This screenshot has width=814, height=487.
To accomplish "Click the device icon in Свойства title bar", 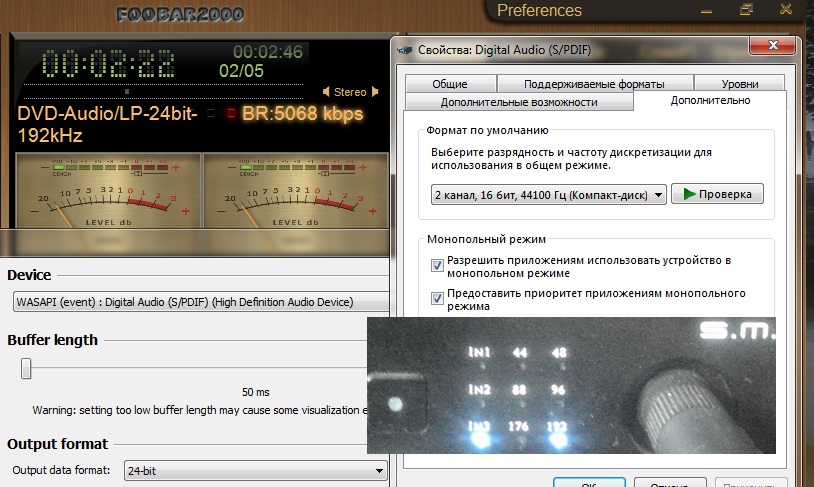I will (x=403, y=47).
